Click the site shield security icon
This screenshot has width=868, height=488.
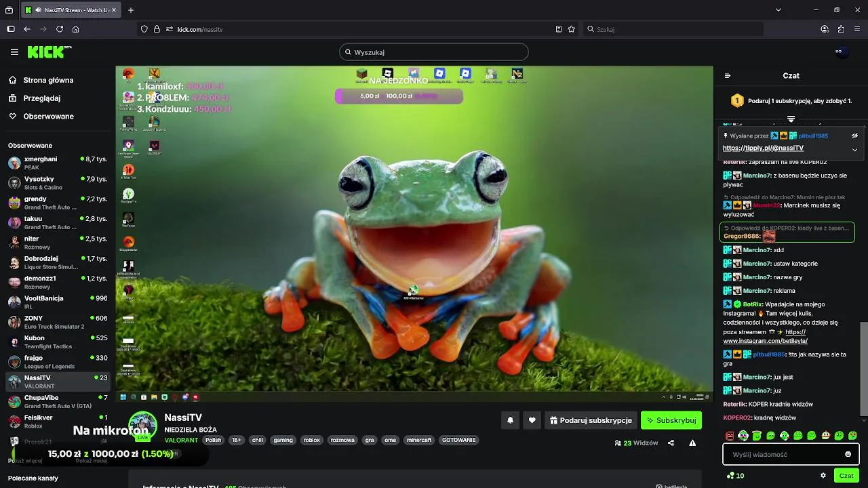(x=144, y=29)
